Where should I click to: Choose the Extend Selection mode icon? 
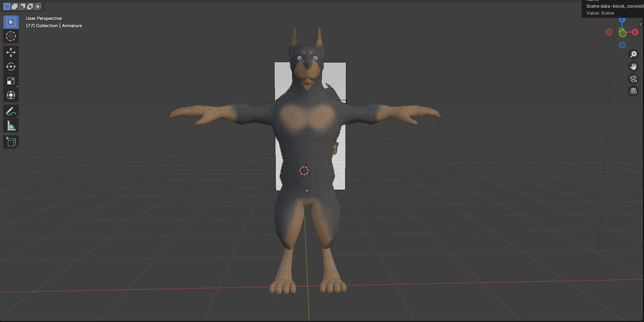(x=15, y=6)
